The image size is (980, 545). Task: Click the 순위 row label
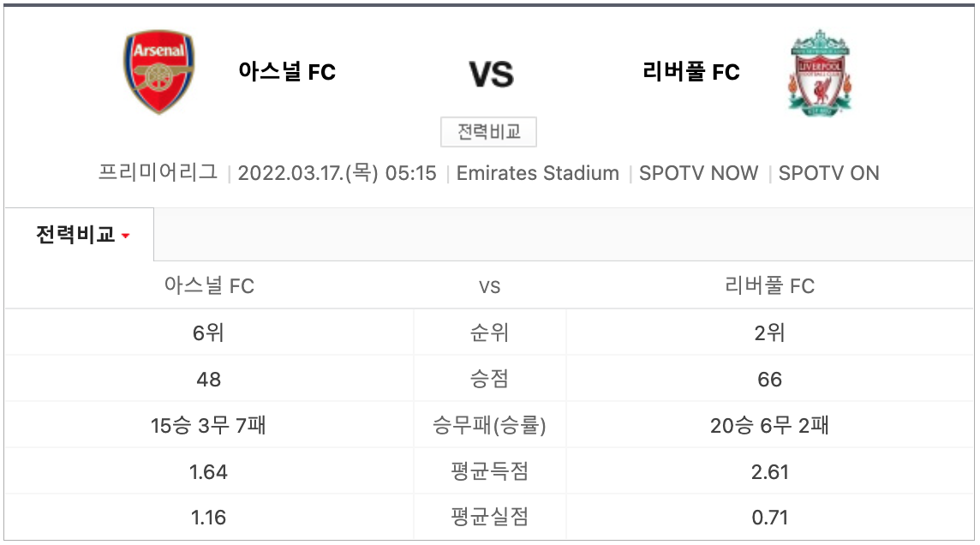click(489, 332)
